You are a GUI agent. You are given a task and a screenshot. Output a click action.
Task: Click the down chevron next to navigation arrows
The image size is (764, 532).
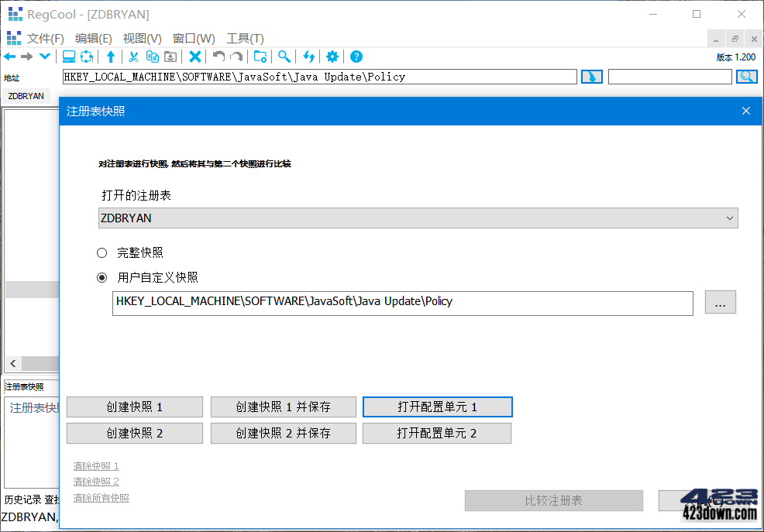(44, 56)
